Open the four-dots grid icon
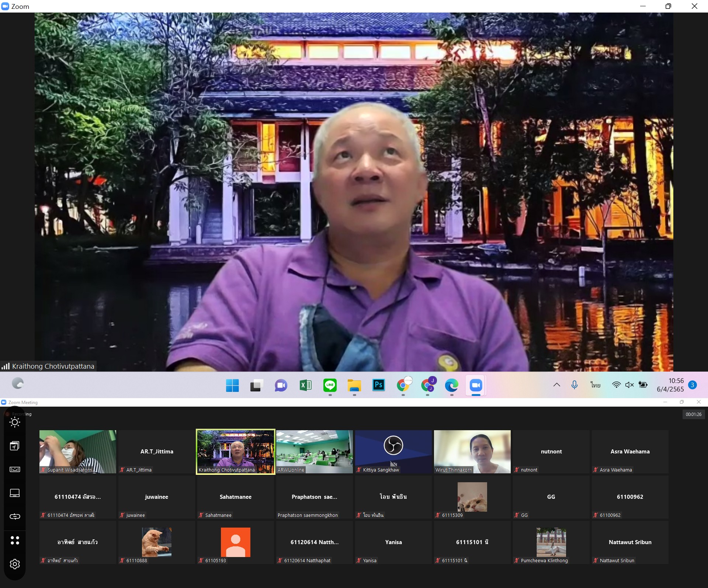This screenshot has width=708, height=588. coord(15,540)
